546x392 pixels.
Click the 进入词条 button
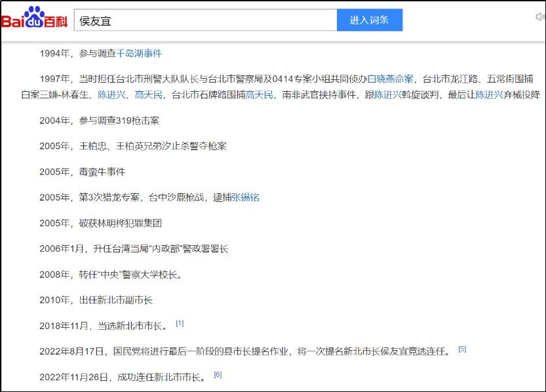pos(370,20)
